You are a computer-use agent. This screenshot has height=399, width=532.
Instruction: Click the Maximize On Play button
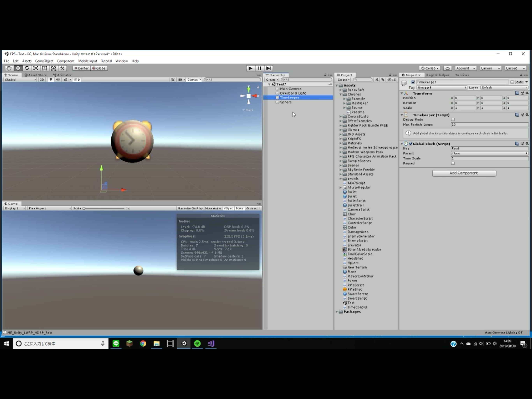190,208
